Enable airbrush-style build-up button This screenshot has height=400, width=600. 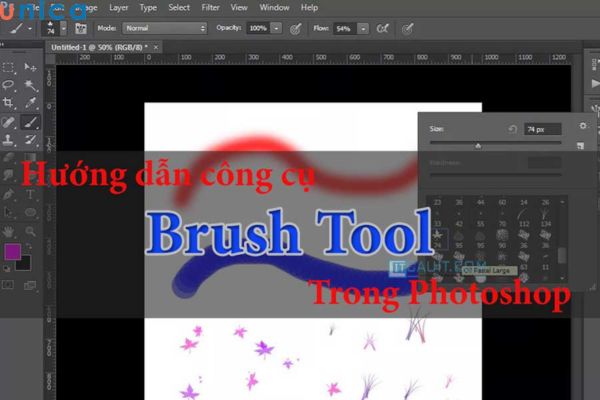pos(381,29)
